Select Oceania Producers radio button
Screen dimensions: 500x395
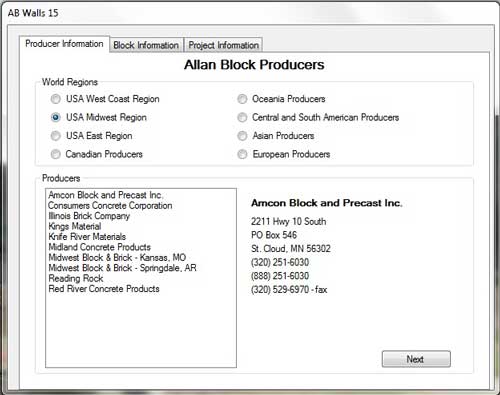click(x=242, y=99)
